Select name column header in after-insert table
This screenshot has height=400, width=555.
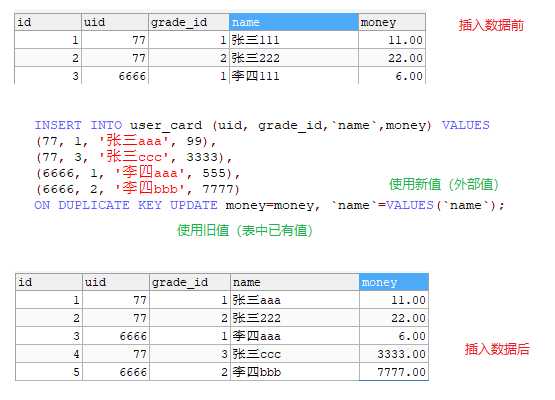(x=294, y=282)
